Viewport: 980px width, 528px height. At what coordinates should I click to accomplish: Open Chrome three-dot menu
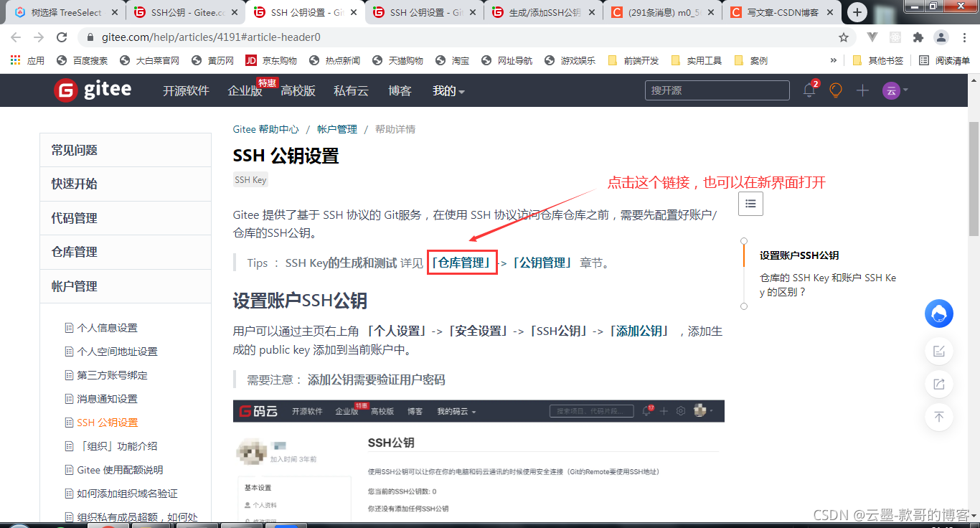pyautogui.click(x=964, y=37)
